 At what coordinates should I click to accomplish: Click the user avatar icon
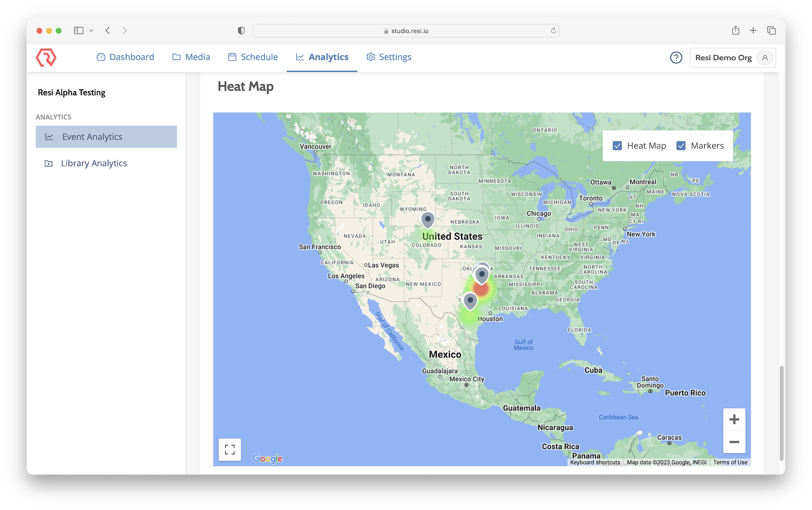pos(765,58)
